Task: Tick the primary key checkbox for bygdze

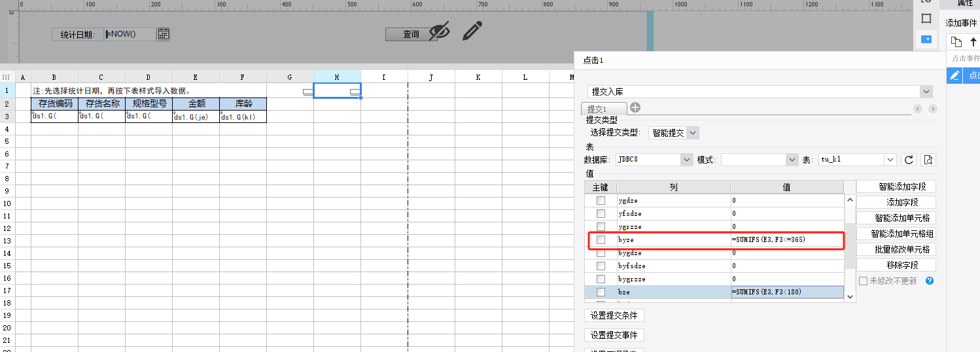Action: coord(601,253)
